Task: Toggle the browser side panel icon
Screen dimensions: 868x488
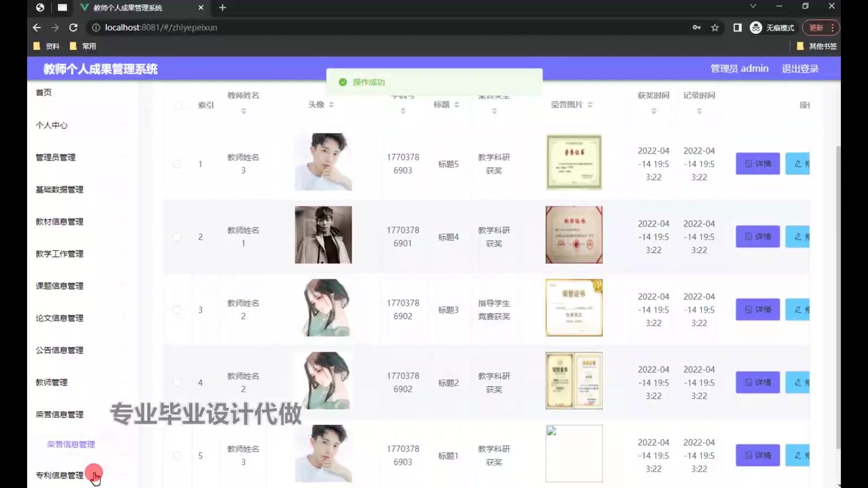Action: pyautogui.click(x=737, y=28)
